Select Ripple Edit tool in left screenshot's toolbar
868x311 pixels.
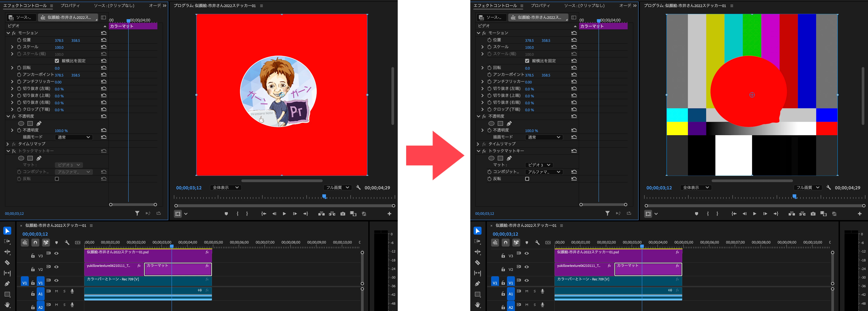click(x=7, y=252)
